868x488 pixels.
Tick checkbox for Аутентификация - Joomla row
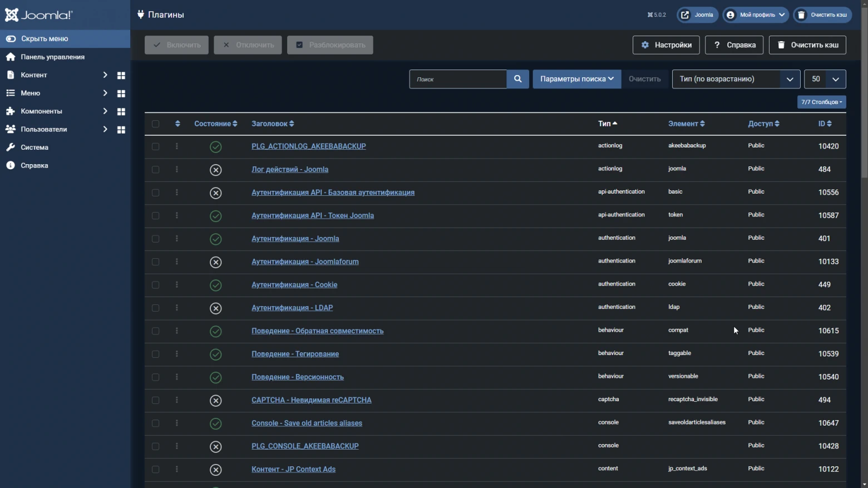(155, 239)
